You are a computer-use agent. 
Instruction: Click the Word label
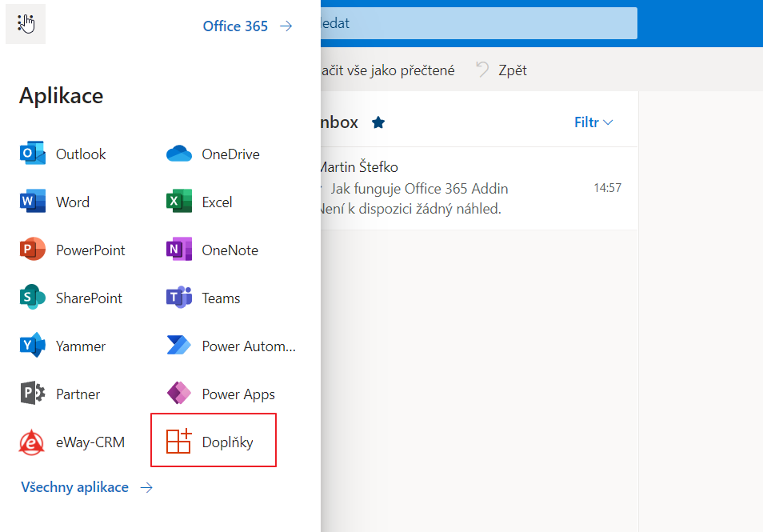tap(73, 202)
